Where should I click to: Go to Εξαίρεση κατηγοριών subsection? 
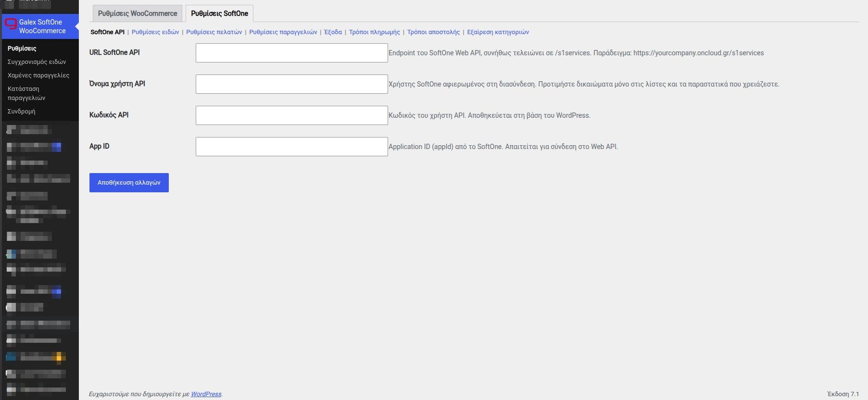tap(498, 32)
